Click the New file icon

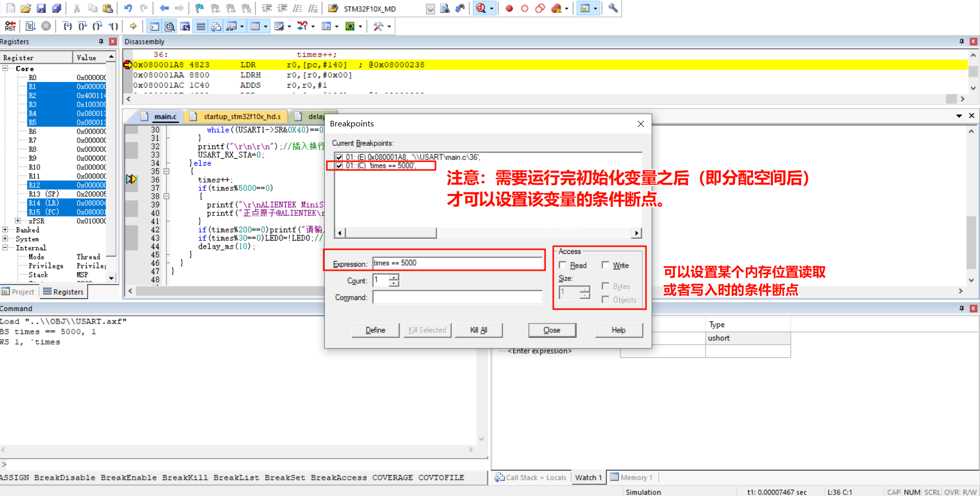click(10, 8)
